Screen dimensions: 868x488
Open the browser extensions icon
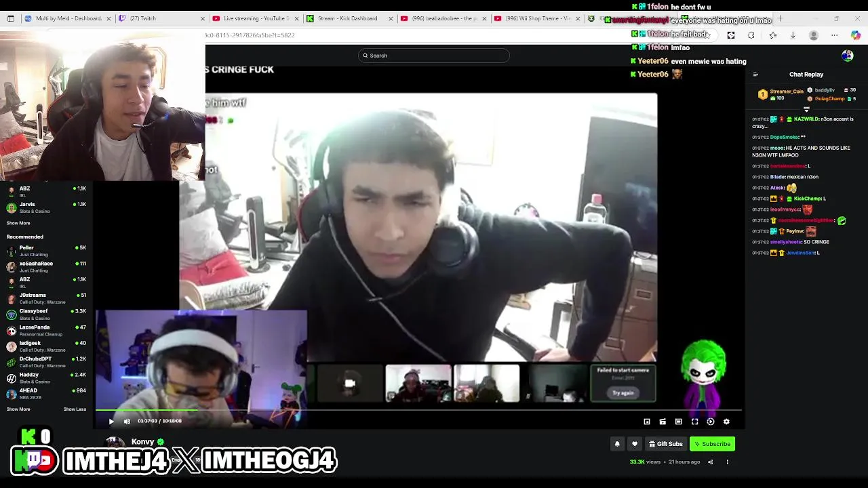coord(751,35)
